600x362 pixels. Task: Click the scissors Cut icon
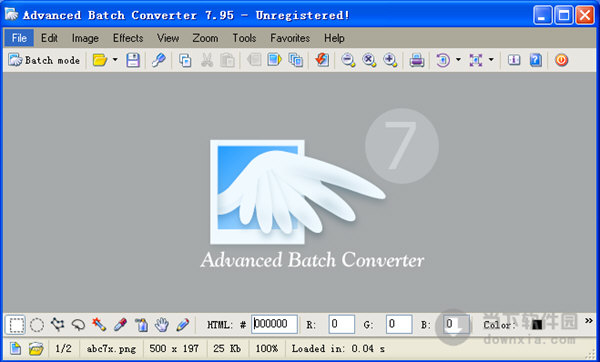click(x=207, y=60)
